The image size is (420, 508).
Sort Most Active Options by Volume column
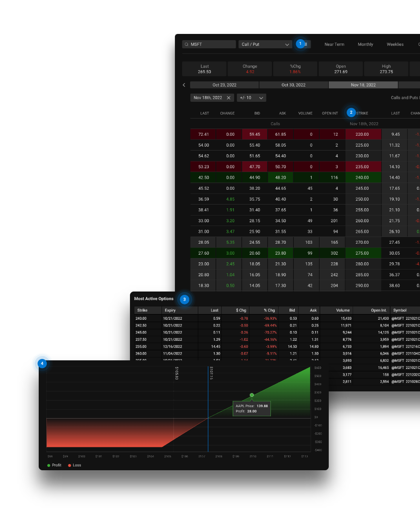pyautogui.click(x=343, y=310)
